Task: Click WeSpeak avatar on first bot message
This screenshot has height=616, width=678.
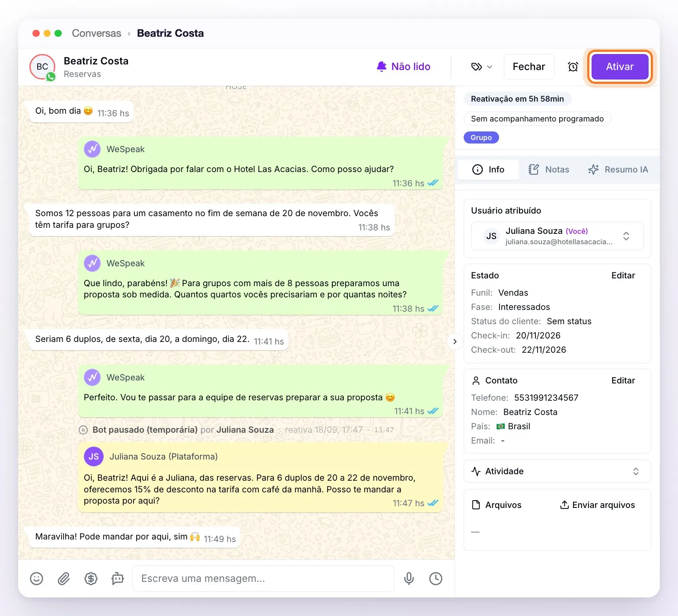Action: tap(92, 149)
